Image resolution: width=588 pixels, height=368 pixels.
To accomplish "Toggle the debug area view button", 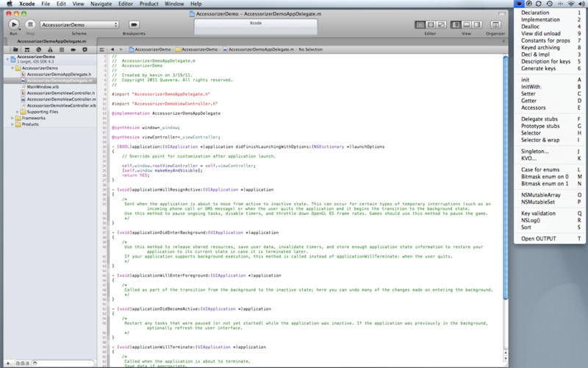I will (x=467, y=24).
